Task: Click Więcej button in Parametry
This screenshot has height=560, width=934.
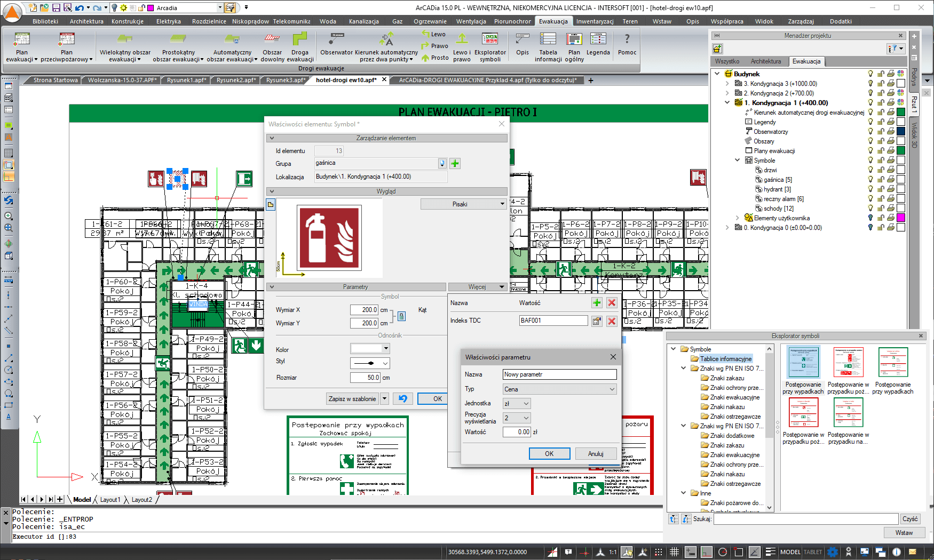Action: [478, 287]
